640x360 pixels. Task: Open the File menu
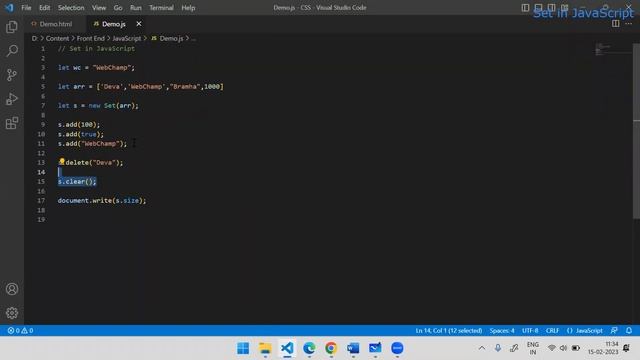[26, 8]
